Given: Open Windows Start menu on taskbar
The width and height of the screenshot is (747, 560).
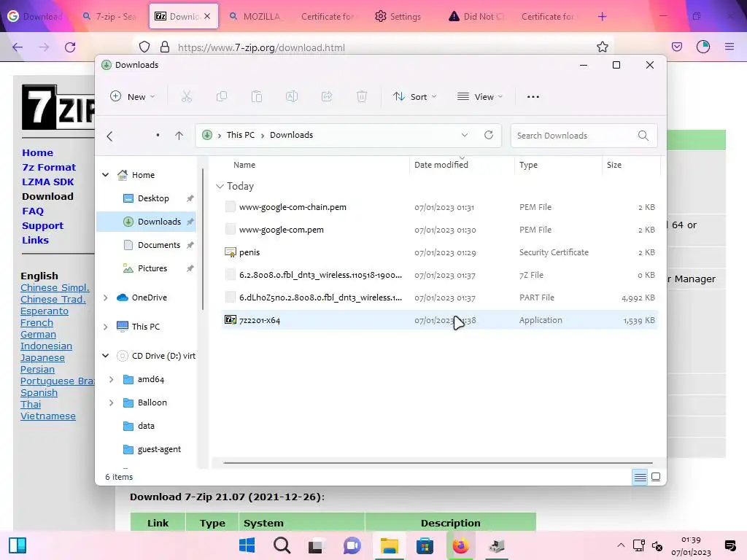Looking at the screenshot, I should [247, 545].
